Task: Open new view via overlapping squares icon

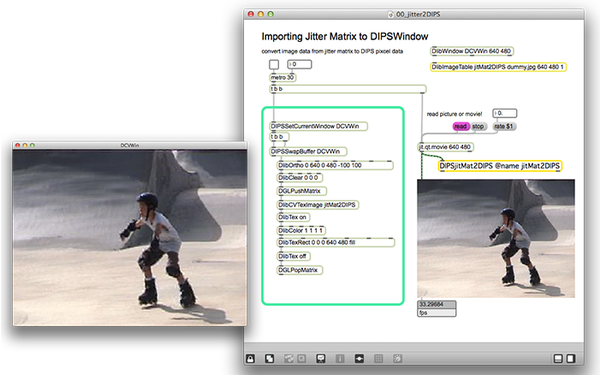Action: pos(269,359)
